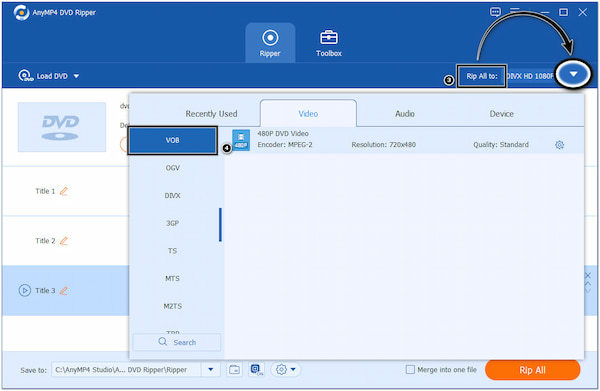
Task: Open the Toolbox tab
Action: [x=329, y=43]
